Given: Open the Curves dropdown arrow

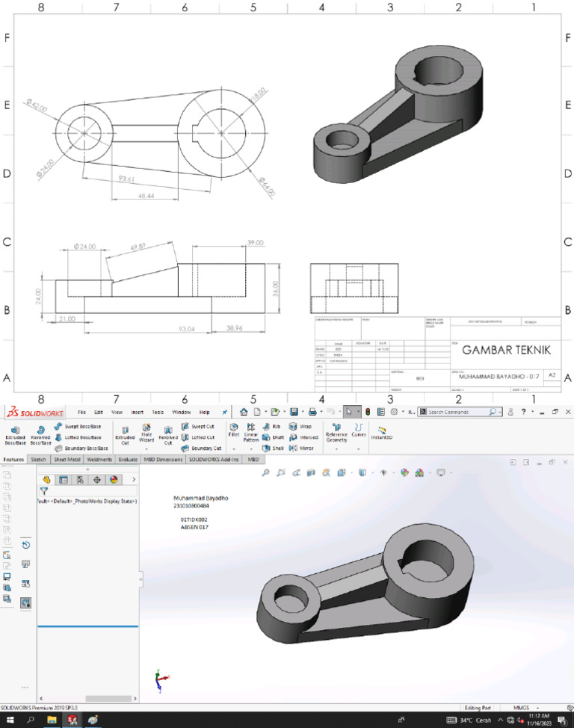Looking at the screenshot, I should point(358,449).
